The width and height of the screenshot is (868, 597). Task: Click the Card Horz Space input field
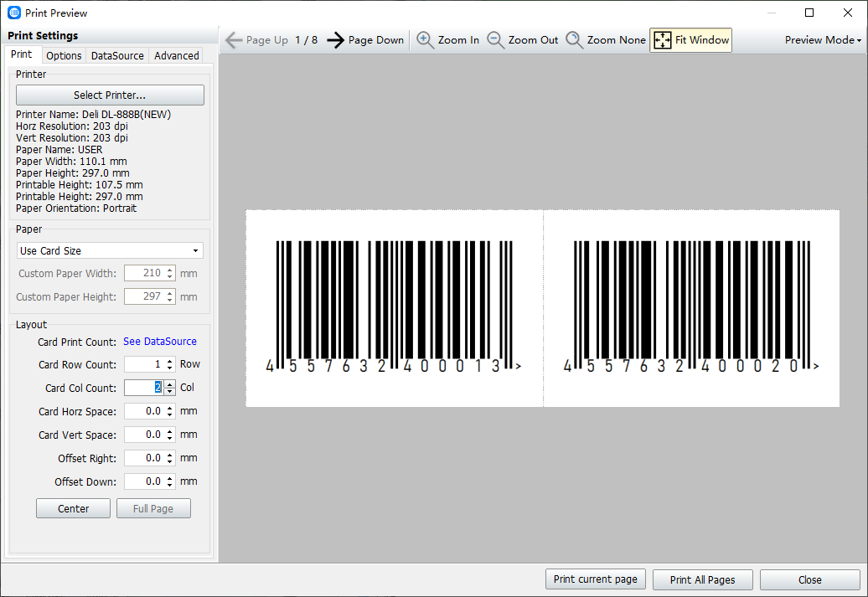pyautogui.click(x=144, y=411)
